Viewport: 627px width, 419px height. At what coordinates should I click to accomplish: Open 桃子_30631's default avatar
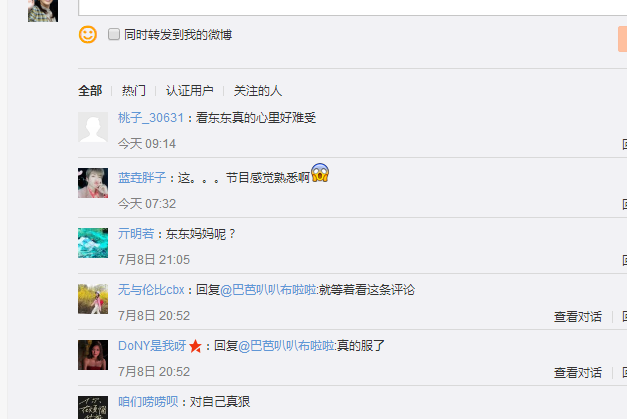click(93, 127)
